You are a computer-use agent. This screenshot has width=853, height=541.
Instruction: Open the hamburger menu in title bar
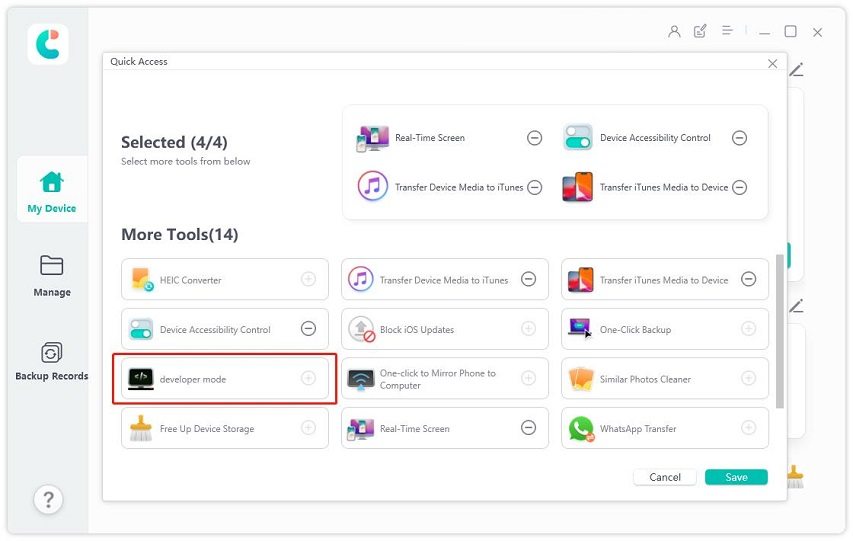[x=727, y=30]
